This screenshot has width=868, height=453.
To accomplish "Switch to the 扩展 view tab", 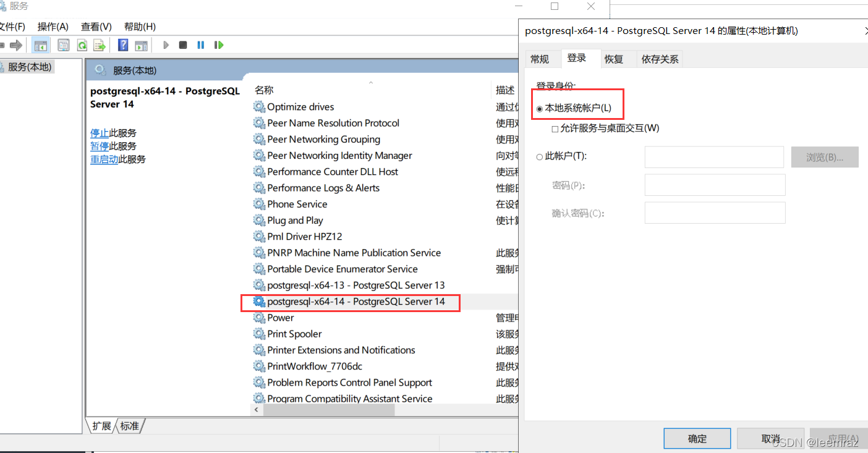I will coord(101,426).
